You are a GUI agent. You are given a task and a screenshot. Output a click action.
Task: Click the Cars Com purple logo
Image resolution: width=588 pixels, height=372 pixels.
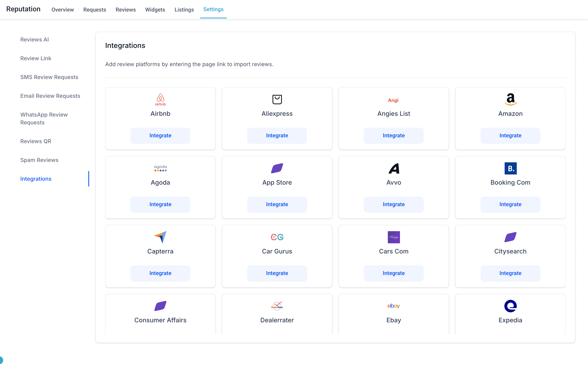[x=394, y=237]
